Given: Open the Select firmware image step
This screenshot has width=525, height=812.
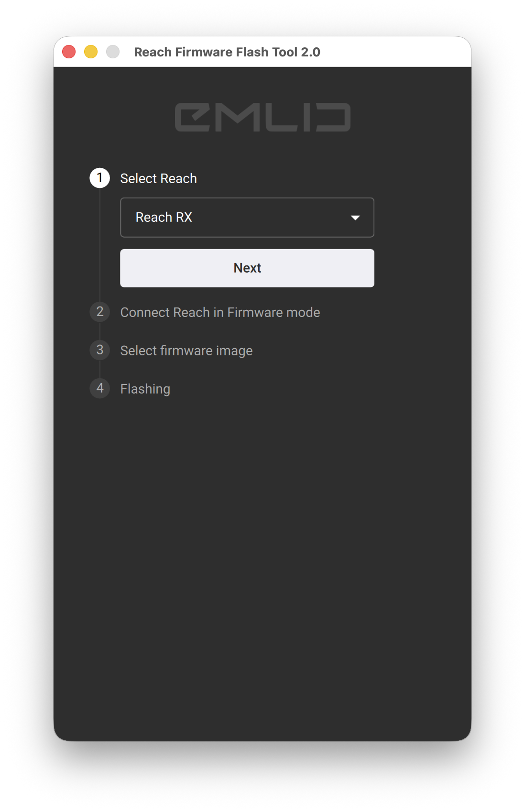Looking at the screenshot, I should [186, 351].
